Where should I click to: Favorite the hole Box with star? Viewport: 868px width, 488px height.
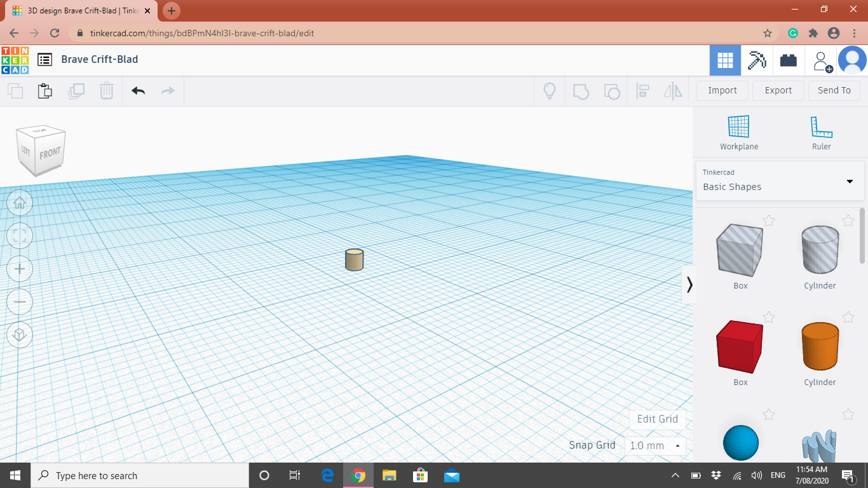coord(769,220)
